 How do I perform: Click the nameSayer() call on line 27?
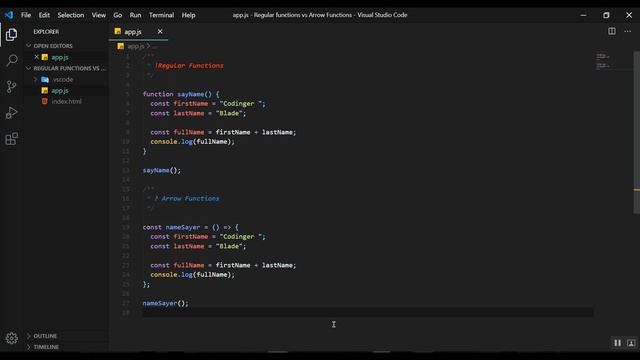(166, 303)
